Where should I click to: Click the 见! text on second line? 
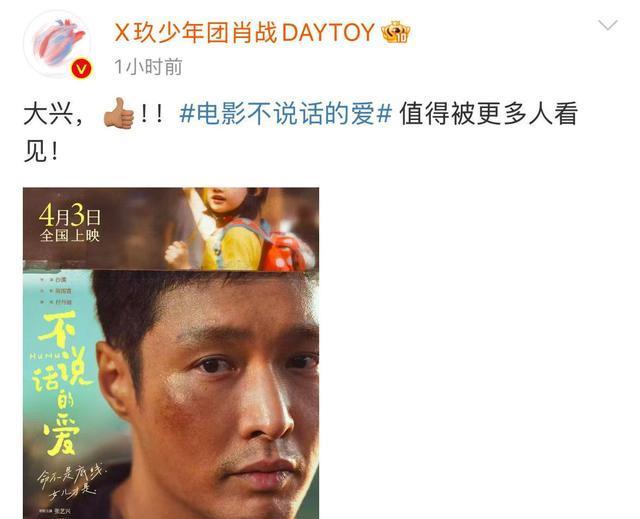[41, 153]
